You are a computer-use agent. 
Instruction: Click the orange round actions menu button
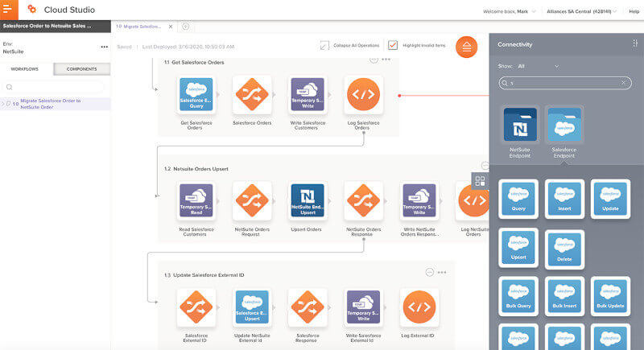coord(466,47)
